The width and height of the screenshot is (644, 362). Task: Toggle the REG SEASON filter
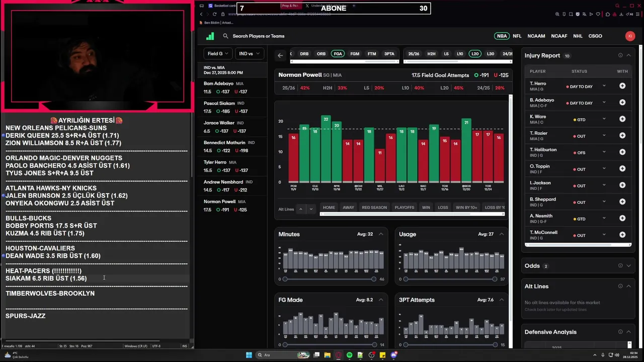[x=374, y=207]
